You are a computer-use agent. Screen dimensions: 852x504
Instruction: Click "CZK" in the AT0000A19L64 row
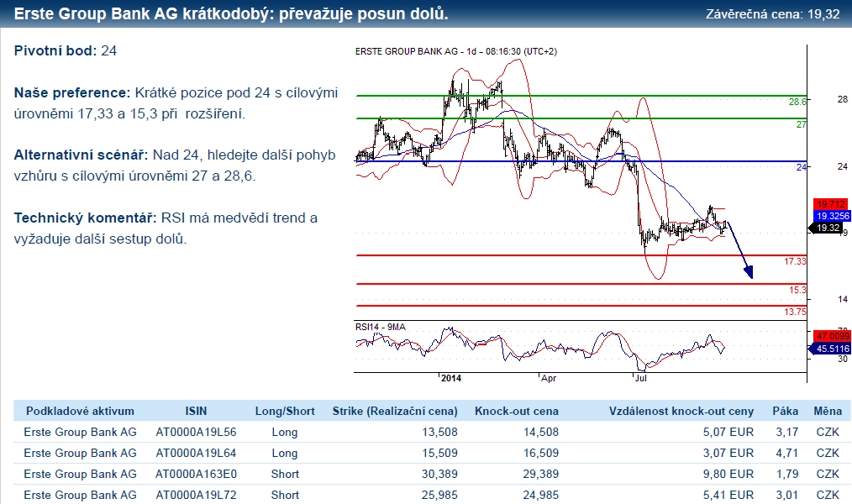pyautogui.click(x=828, y=453)
